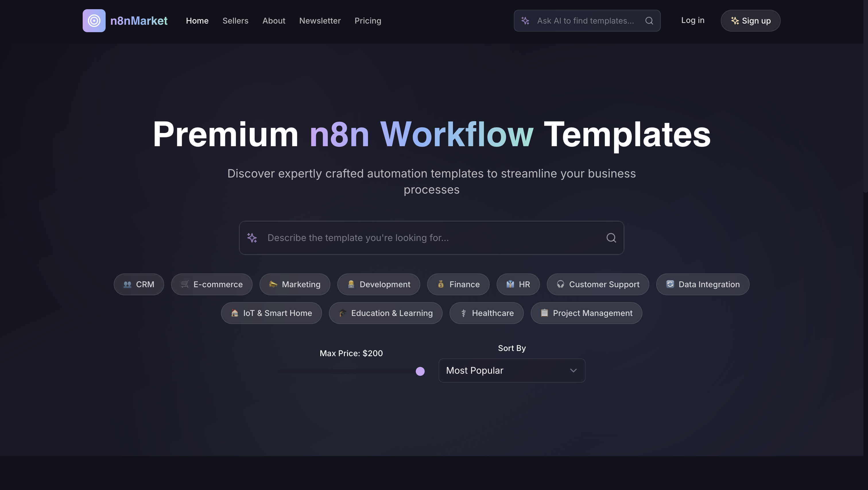Open the Most Popular sort dropdown
The height and width of the screenshot is (490, 868).
click(x=511, y=370)
